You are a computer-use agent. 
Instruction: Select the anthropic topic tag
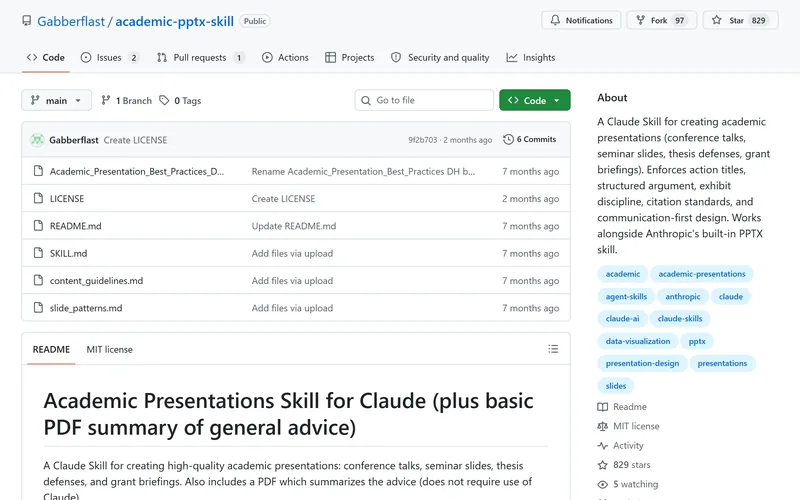point(683,296)
